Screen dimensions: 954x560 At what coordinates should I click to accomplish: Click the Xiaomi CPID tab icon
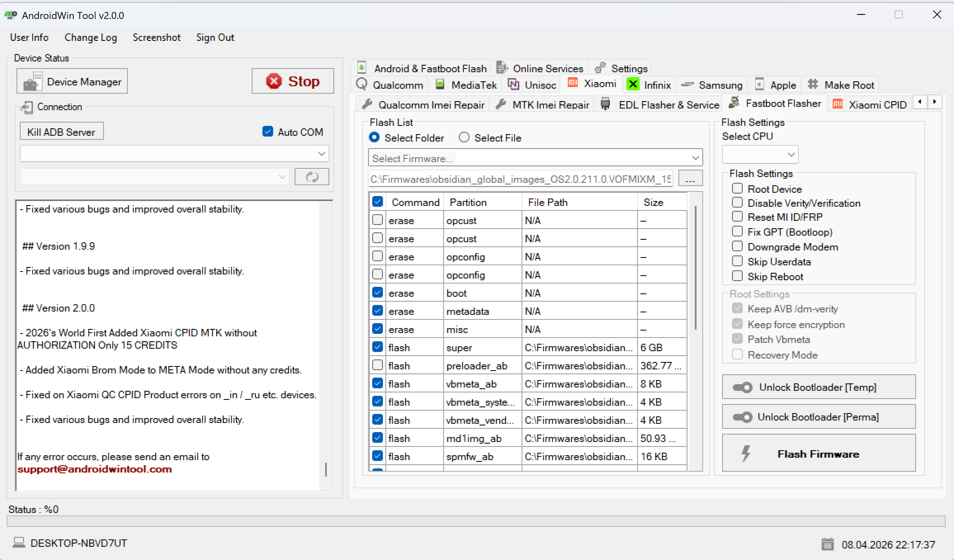(838, 104)
